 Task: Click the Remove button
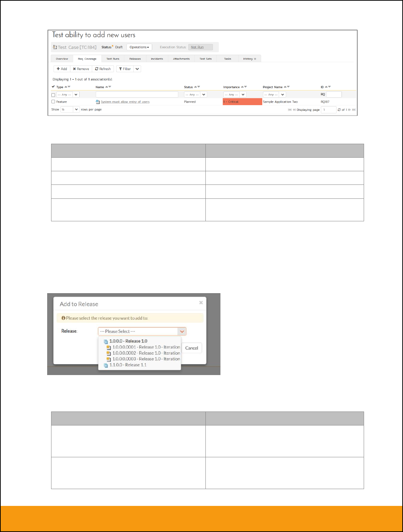tap(81, 69)
